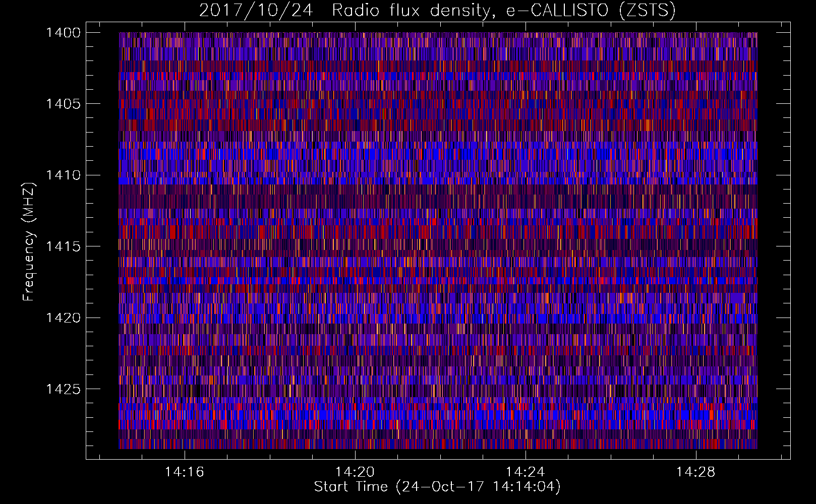
Task: Click the 14:16 time tick label
Action: [185, 472]
